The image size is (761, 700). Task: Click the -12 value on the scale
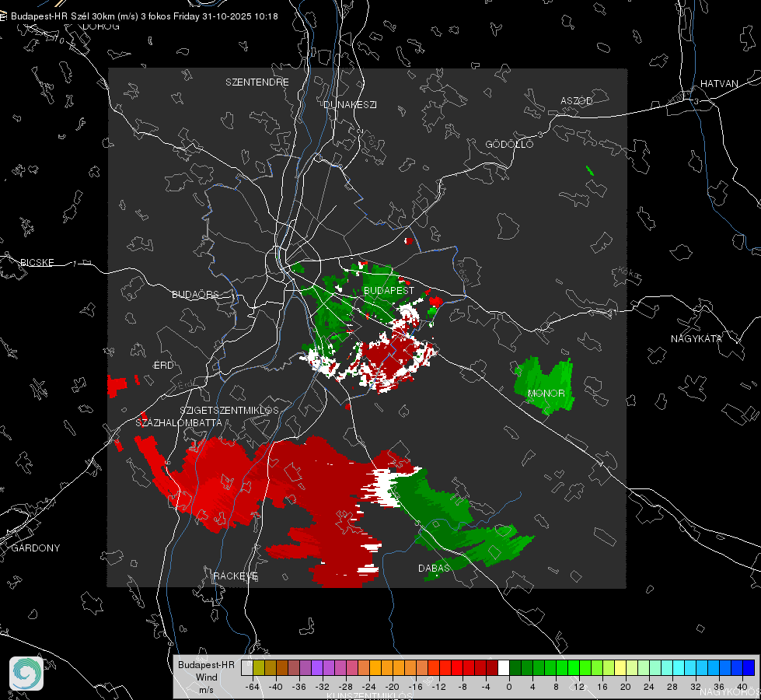[438, 687]
